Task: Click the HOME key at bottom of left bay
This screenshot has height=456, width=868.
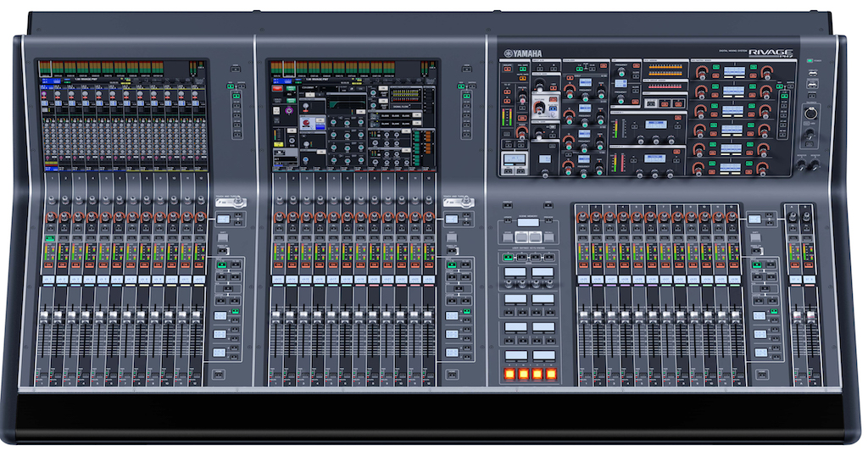Action: [219, 375]
